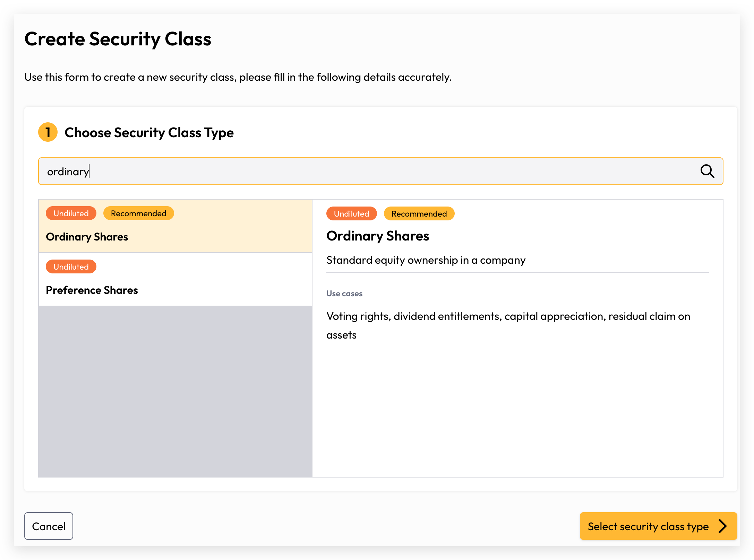Image resolution: width=754 pixels, height=560 pixels.
Task: Click the magnifying glass search icon
Action: [x=707, y=171]
